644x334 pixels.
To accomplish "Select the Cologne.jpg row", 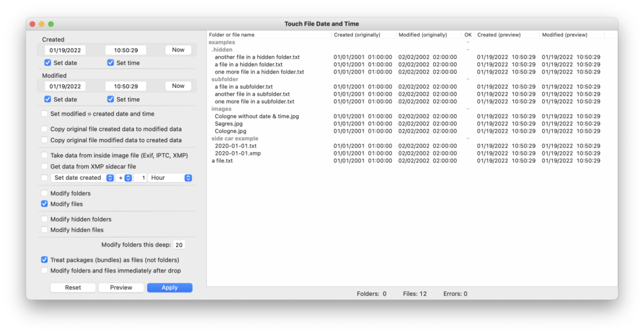I will pyautogui.click(x=412, y=131).
